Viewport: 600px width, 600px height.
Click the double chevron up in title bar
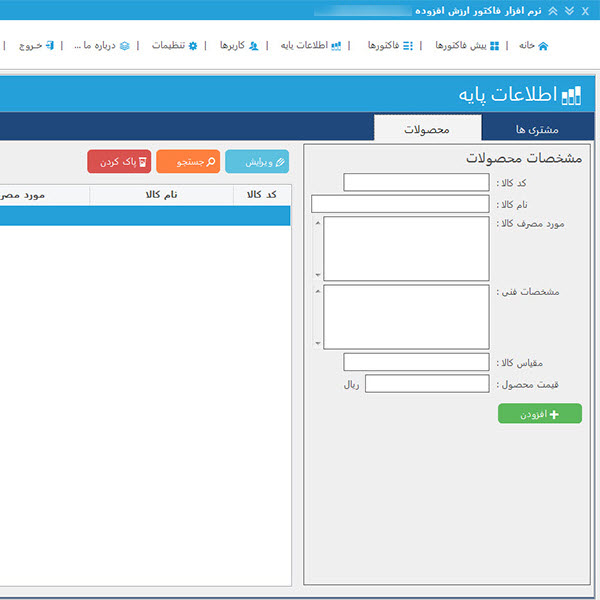pos(553,10)
